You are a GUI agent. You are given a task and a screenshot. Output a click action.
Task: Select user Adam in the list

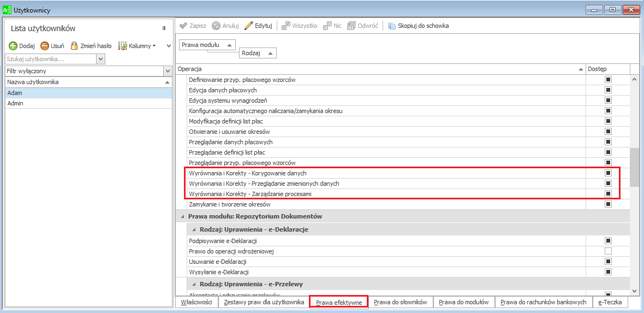pos(88,93)
